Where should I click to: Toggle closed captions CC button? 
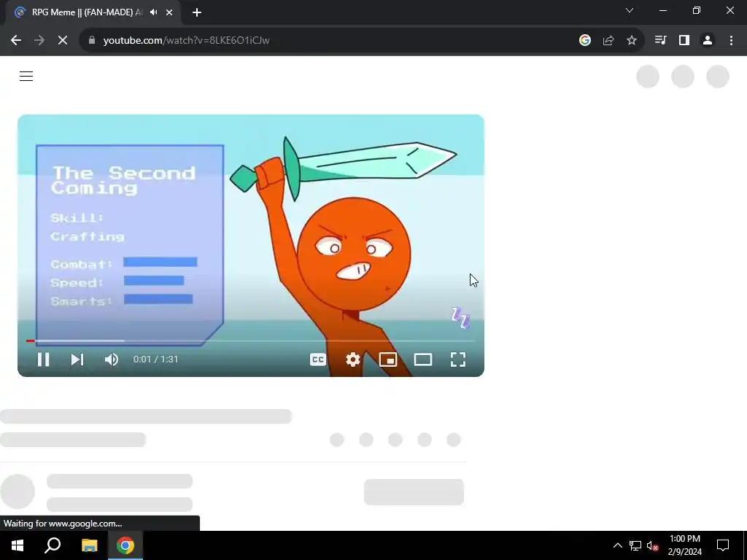318,359
